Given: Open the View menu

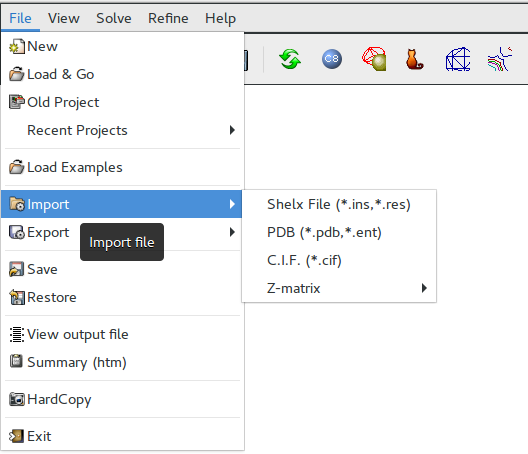Looking at the screenshot, I should (64, 18).
